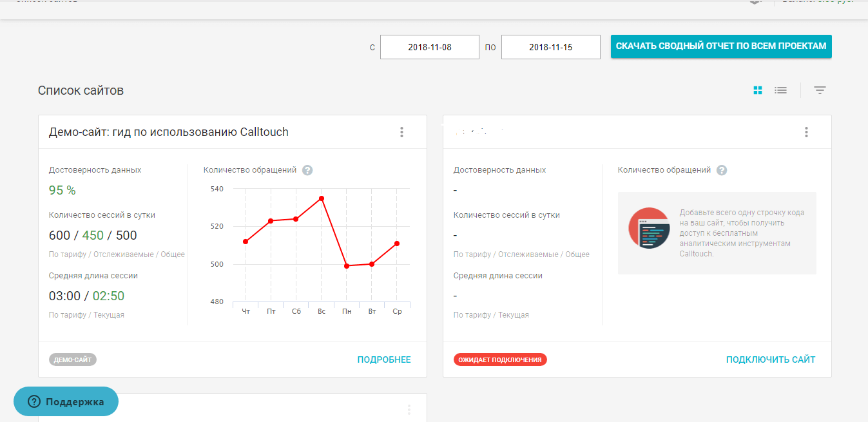Click the Список сайтов heading
The image size is (868, 422).
click(x=81, y=90)
